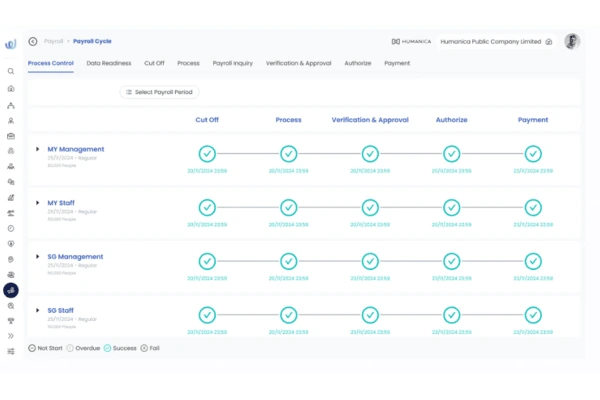Open the Payroll Inquiry tab

232,63
